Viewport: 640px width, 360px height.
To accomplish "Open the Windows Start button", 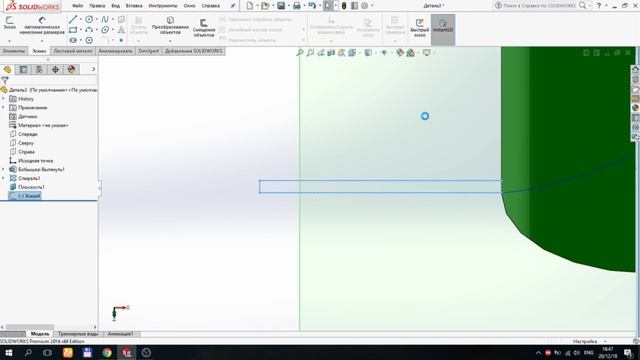I will click(9, 353).
